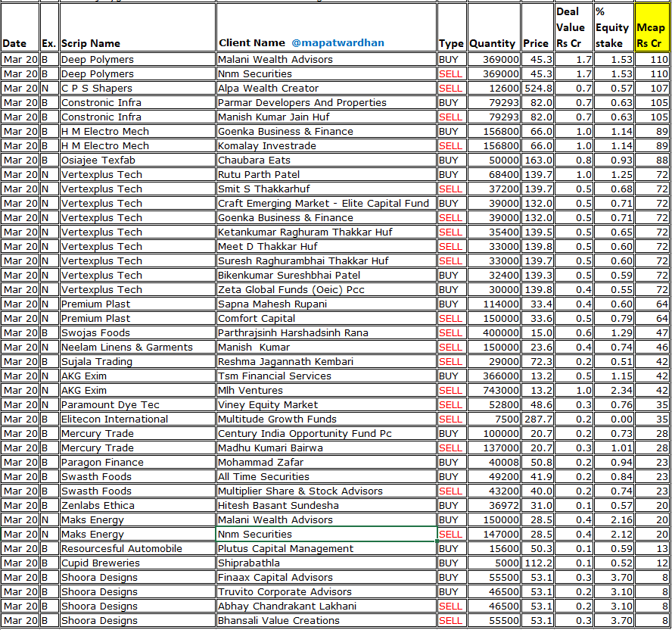Select the 'Quantity' column header cell
Screen dimensions: 672x630
coord(494,27)
